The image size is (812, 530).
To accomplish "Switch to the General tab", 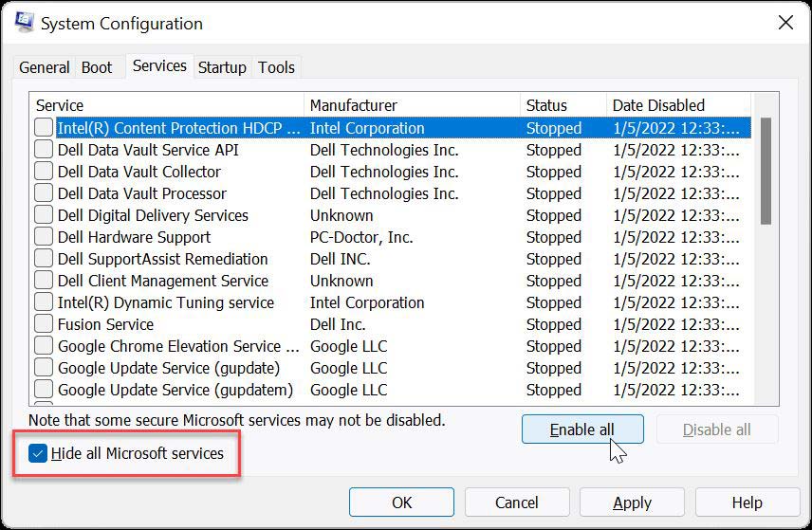I will (x=44, y=67).
